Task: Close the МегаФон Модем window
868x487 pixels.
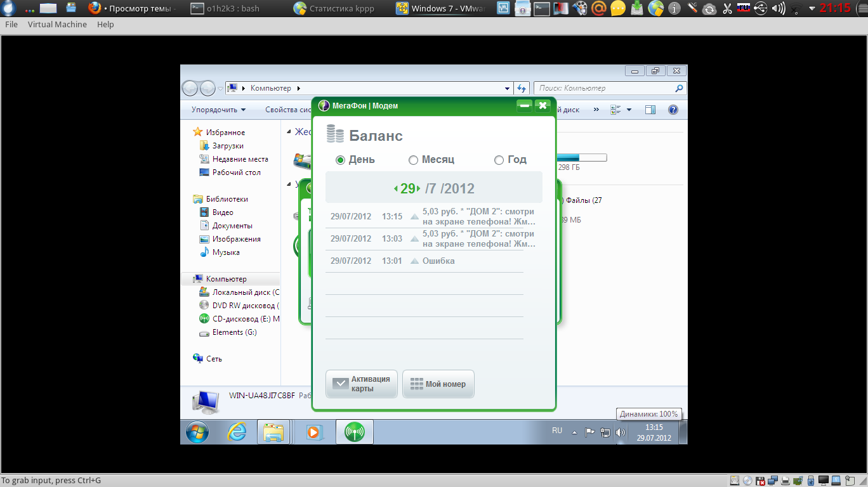Action: [x=542, y=106]
